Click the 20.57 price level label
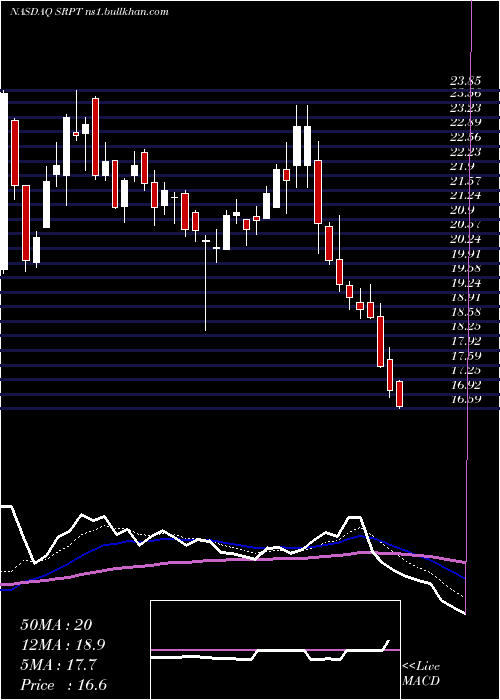Screen dimensions: 500x700 [x=466, y=225]
